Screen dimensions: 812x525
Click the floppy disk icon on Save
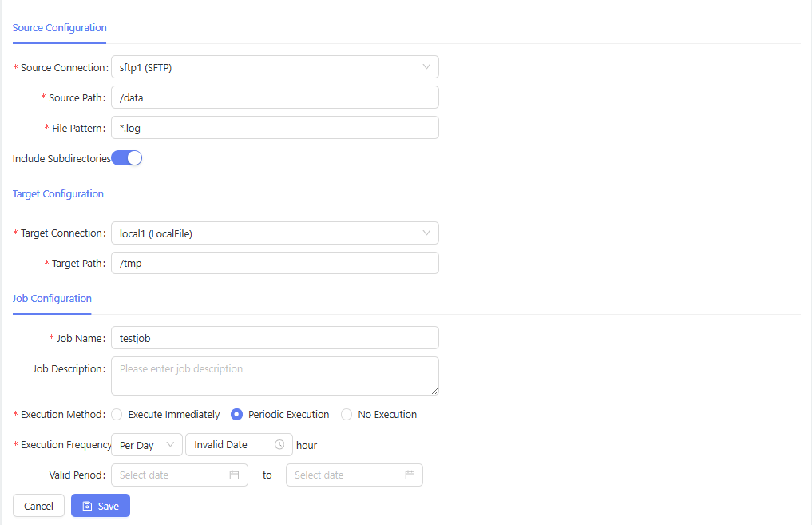(88, 506)
